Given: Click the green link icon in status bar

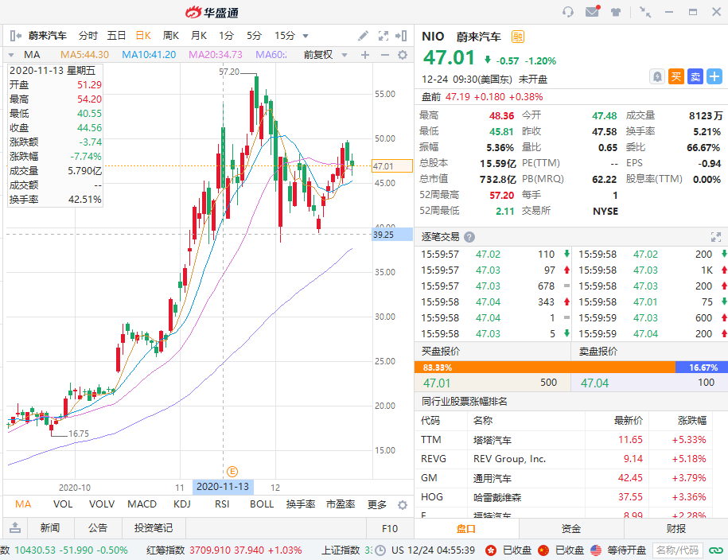Looking at the screenshot, I should [x=716, y=550].
